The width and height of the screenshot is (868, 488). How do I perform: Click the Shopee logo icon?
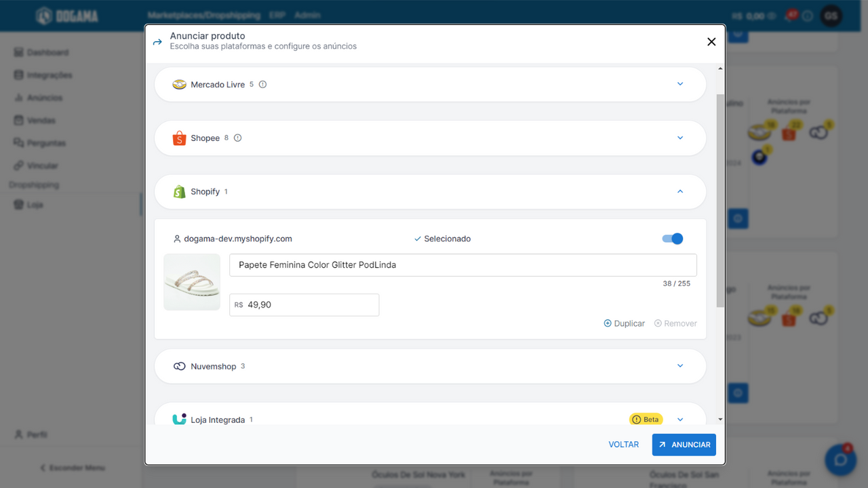click(x=179, y=138)
